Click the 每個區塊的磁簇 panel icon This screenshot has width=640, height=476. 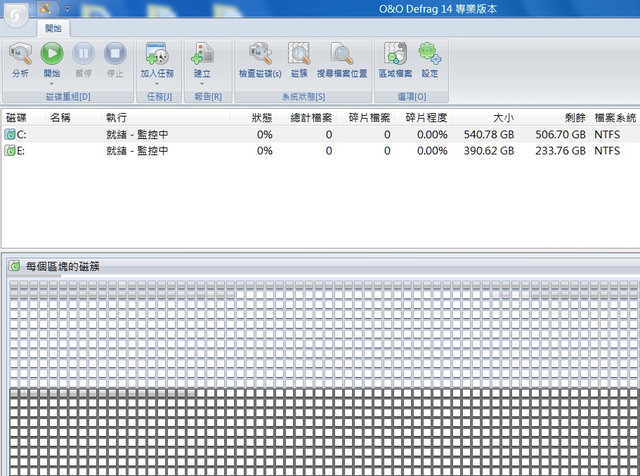(x=15, y=266)
